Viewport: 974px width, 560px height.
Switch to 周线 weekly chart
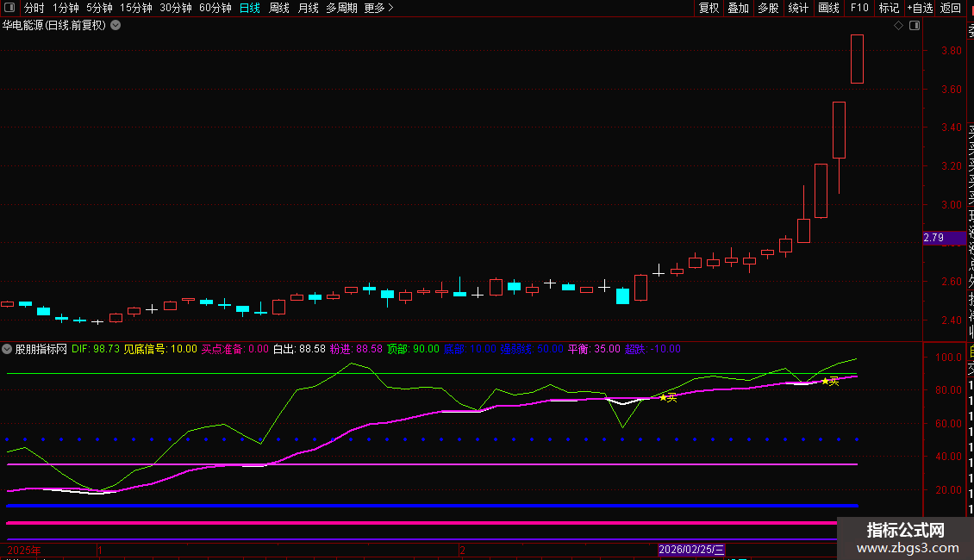279,8
